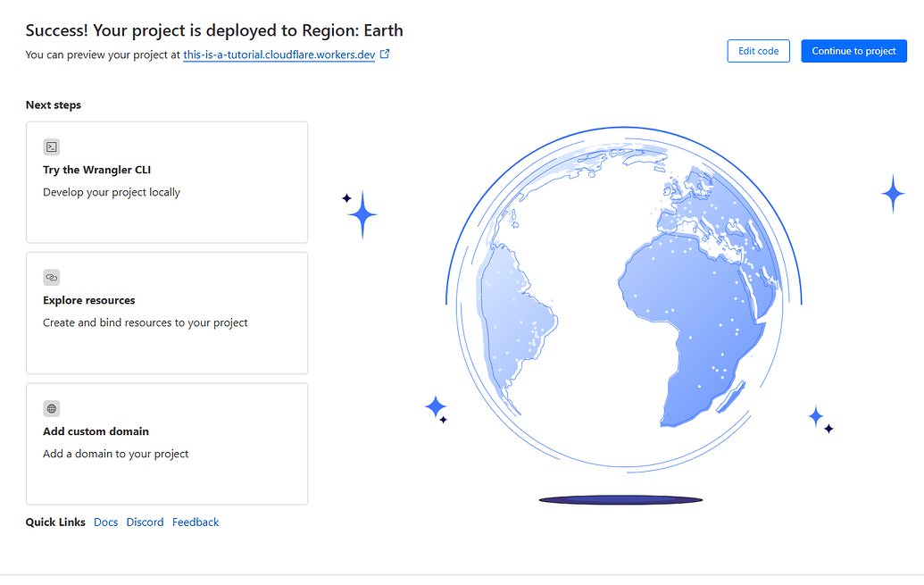Open the Feedback quick link
The height and width of the screenshot is (585, 924).
(195, 522)
